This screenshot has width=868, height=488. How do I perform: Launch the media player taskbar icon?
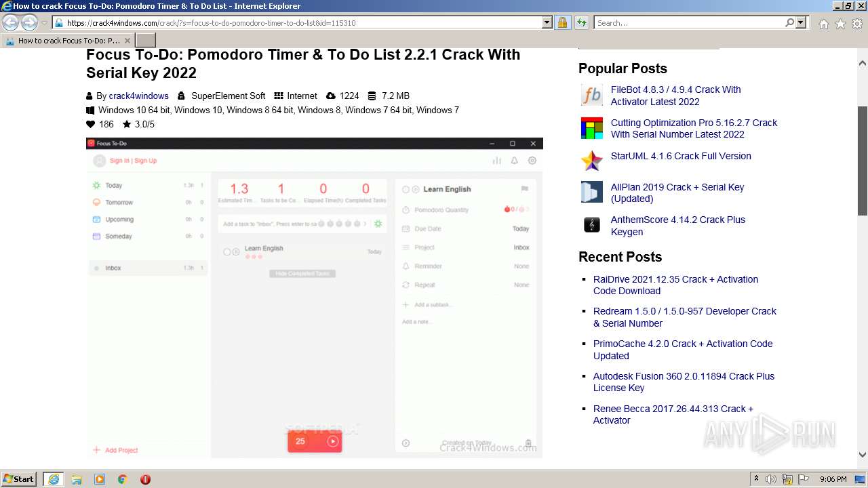[x=100, y=479]
